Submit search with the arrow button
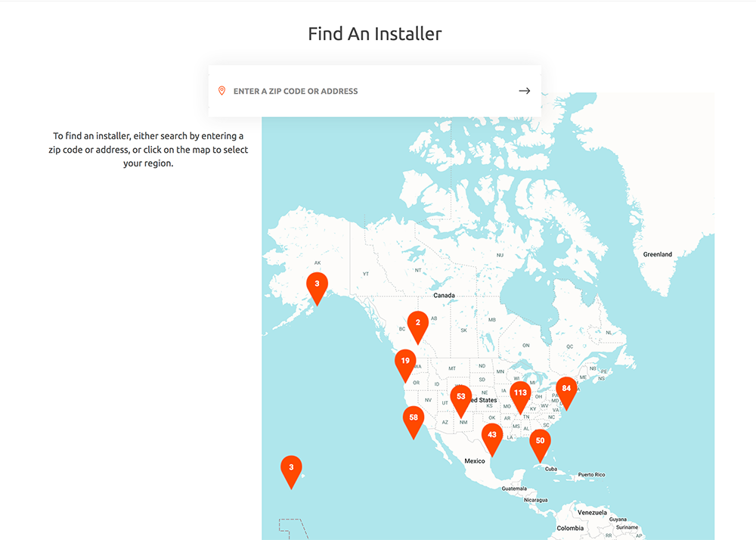 (x=524, y=91)
